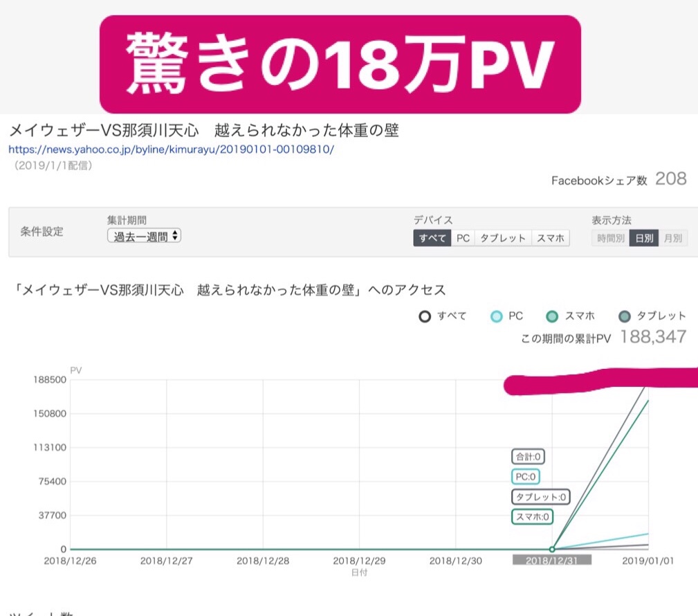Click the 2018/12/30 date axis label

(x=455, y=561)
